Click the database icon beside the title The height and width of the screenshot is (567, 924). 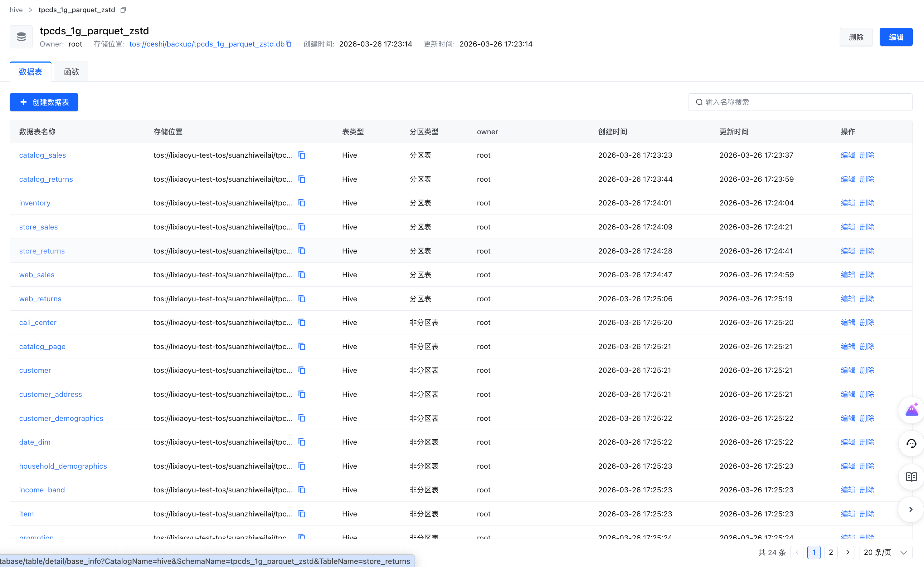pyautogui.click(x=22, y=37)
